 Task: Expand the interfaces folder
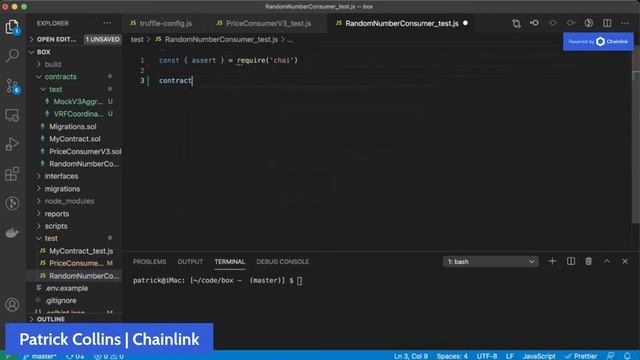pyautogui.click(x=61, y=176)
